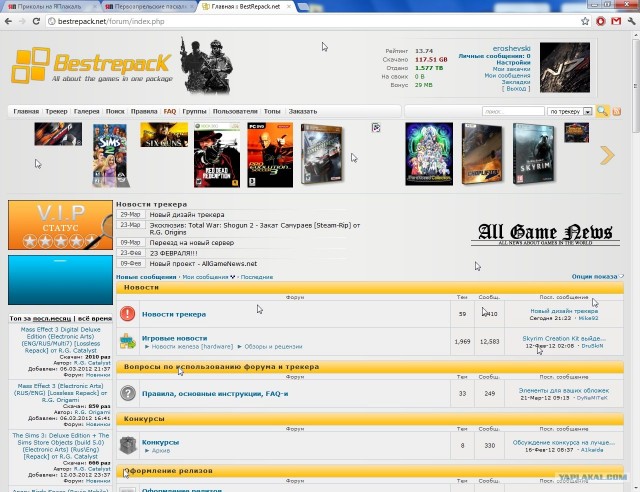Open Заказать in the navigation menu
This screenshot has height=492, width=640.
click(x=303, y=111)
